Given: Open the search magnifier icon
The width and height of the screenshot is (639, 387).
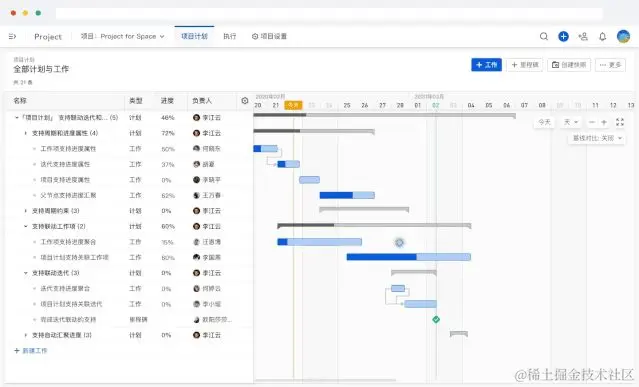Looking at the screenshot, I should pos(544,36).
